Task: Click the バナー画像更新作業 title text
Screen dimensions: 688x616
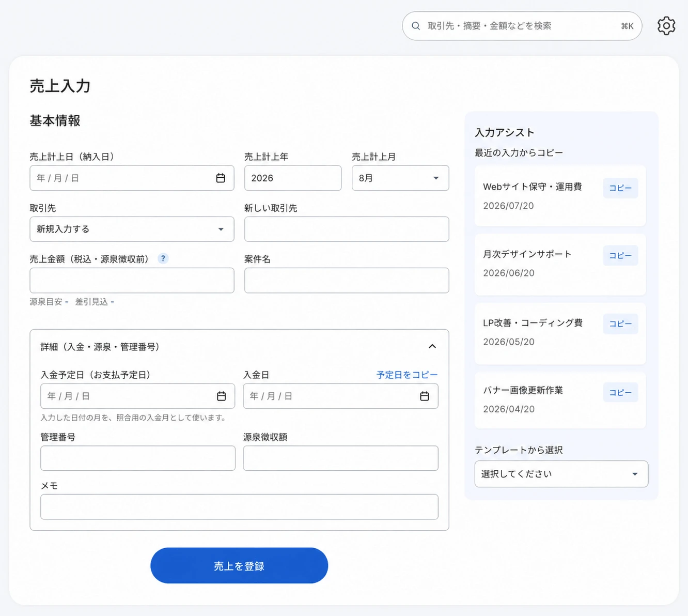Action: tap(523, 390)
